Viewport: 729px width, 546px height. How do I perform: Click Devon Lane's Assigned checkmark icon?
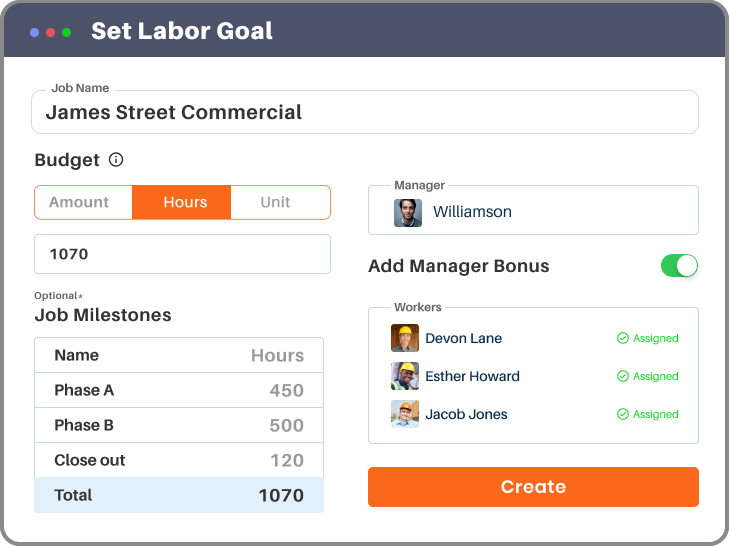click(x=623, y=338)
